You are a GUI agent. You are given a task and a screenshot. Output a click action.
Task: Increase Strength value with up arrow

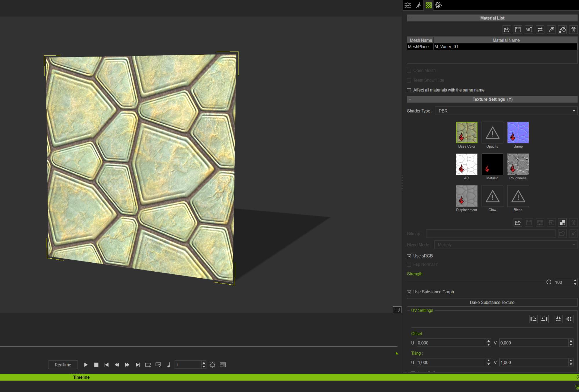pos(575,280)
